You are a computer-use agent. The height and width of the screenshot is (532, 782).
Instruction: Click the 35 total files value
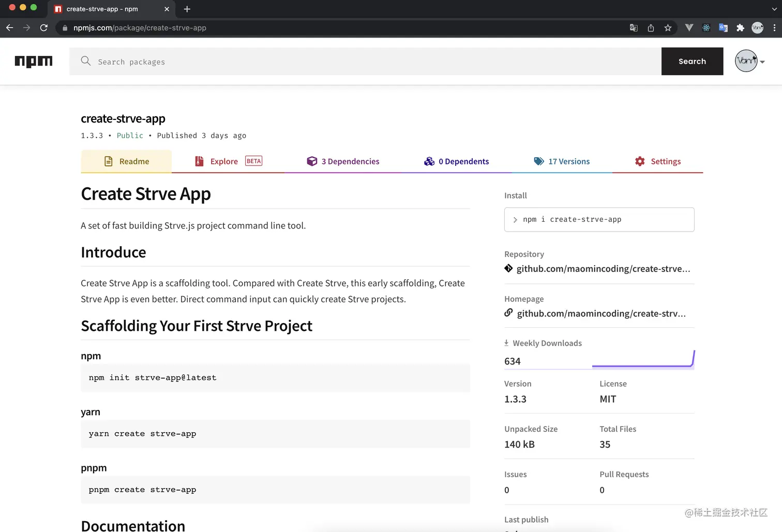605,444
